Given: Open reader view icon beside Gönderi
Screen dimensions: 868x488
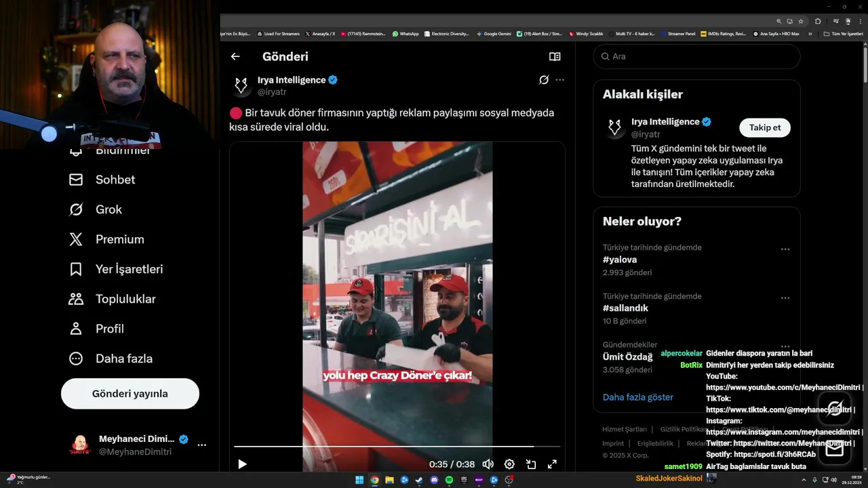Looking at the screenshot, I should tap(555, 57).
